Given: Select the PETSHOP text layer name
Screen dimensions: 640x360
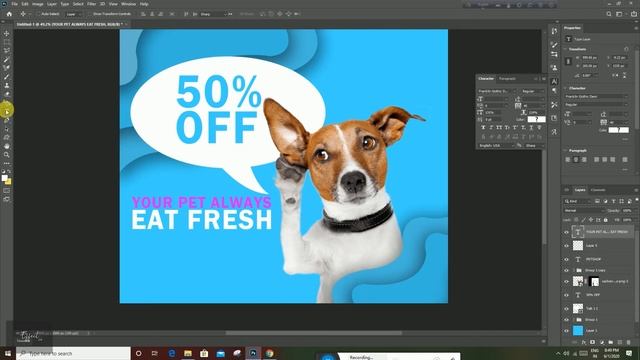Looking at the screenshot, I should [593, 259].
